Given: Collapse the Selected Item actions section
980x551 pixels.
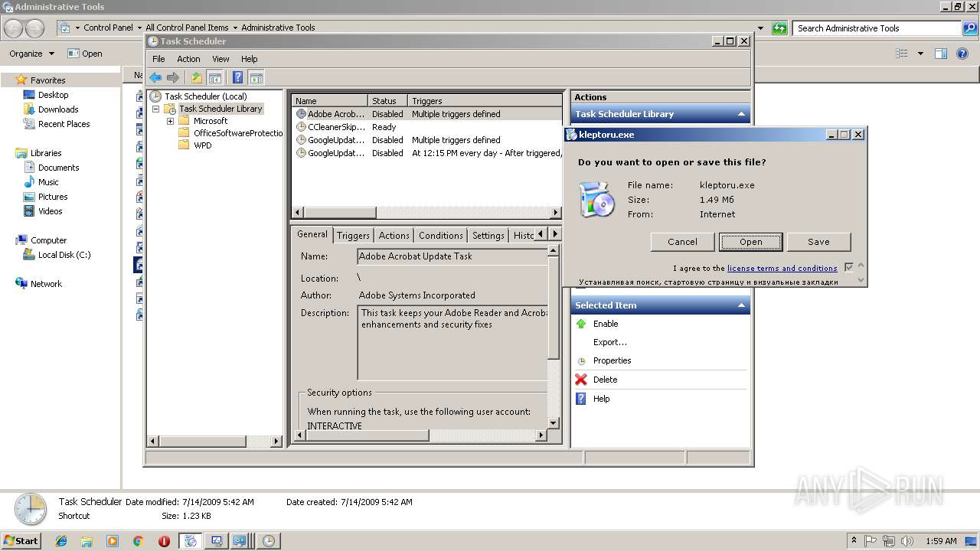Looking at the screenshot, I should [740, 305].
